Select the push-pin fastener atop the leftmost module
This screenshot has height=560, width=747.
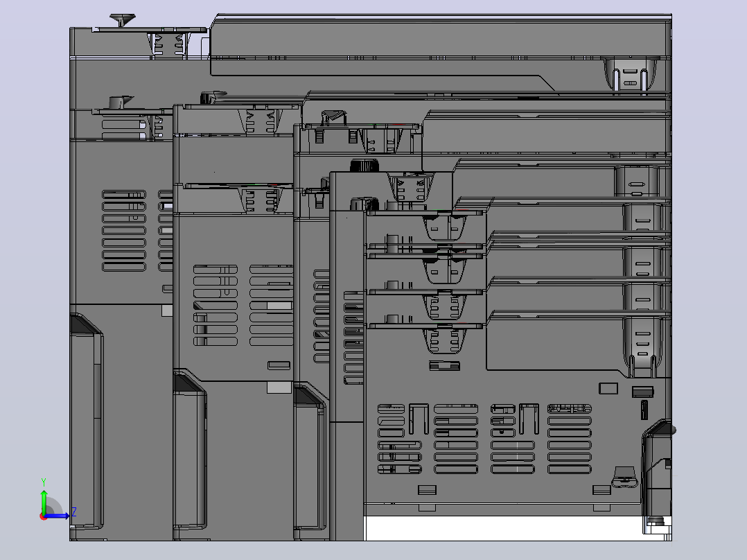pos(123,20)
